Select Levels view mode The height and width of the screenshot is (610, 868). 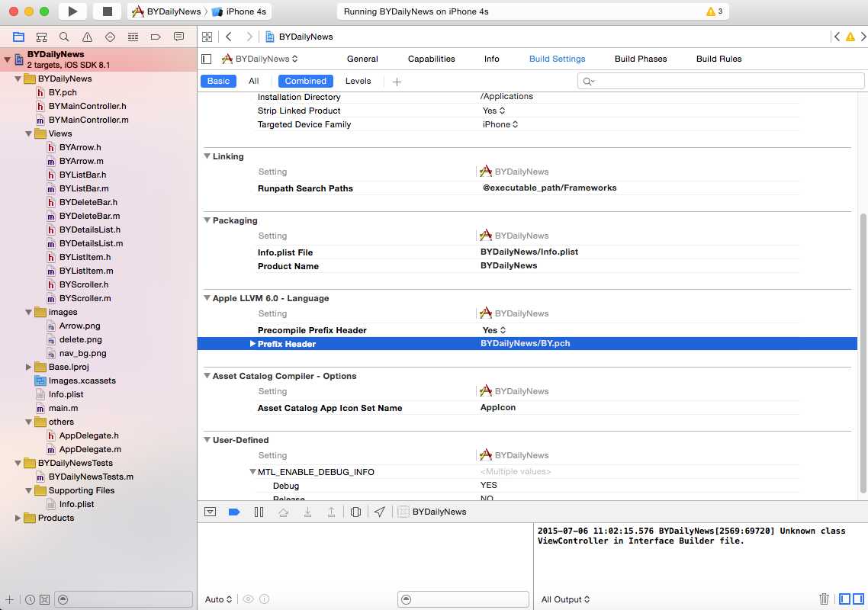tap(358, 81)
